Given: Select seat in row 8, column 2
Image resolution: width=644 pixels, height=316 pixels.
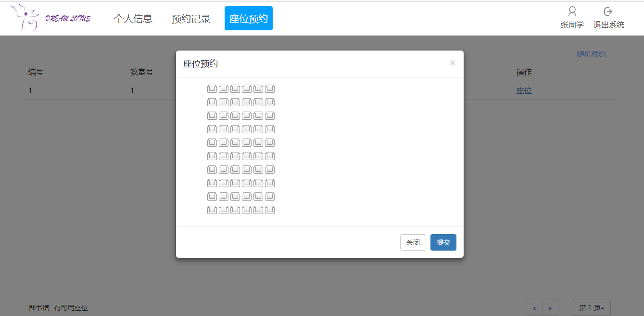Looking at the screenshot, I should point(224,183).
